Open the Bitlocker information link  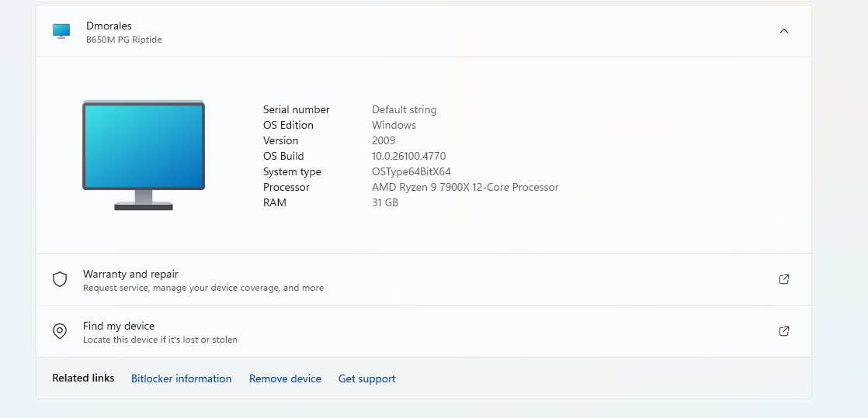[181, 378]
